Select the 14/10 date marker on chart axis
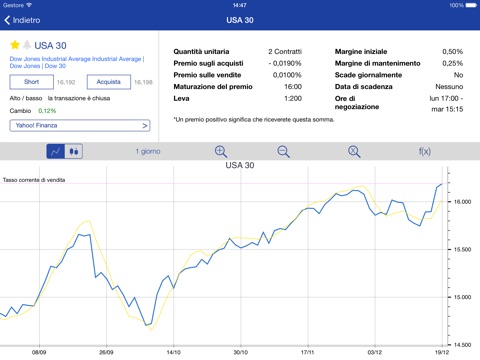This screenshot has width=480, height=360. 173,352
